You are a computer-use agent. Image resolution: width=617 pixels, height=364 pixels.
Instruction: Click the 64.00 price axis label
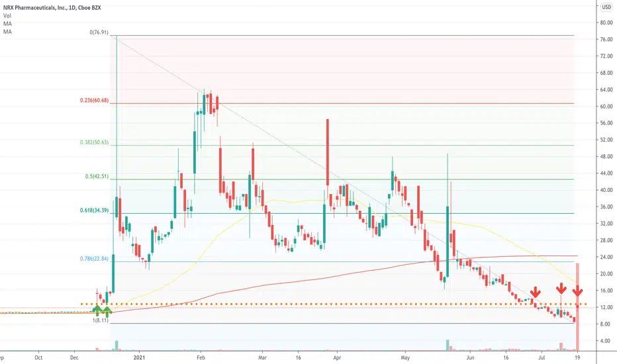(606, 90)
